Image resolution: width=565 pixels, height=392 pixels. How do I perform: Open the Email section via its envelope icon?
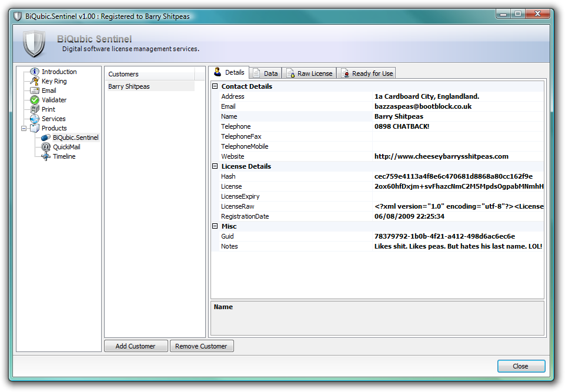35,90
